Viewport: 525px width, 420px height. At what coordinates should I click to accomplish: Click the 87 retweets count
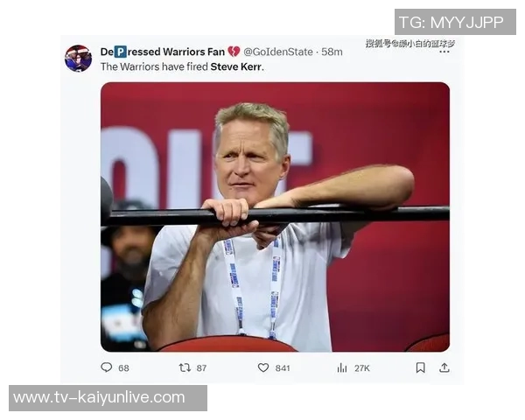pyautogui.click(x=202, y=368)
